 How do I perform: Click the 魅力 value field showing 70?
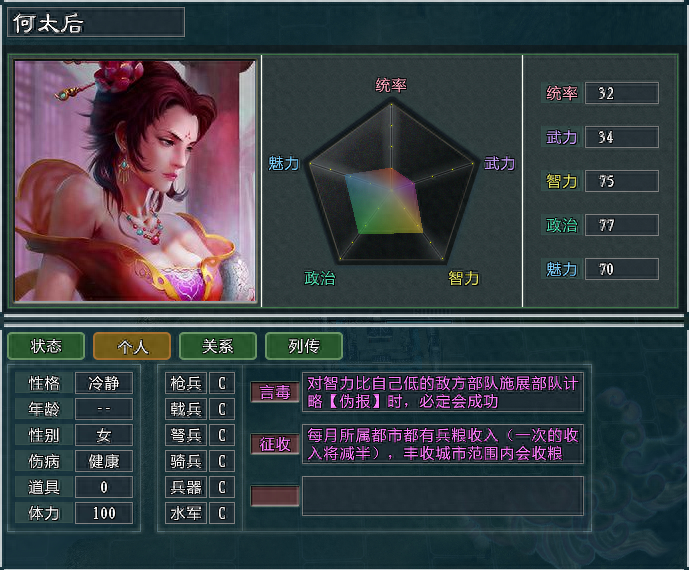click(x=622, y=269)
